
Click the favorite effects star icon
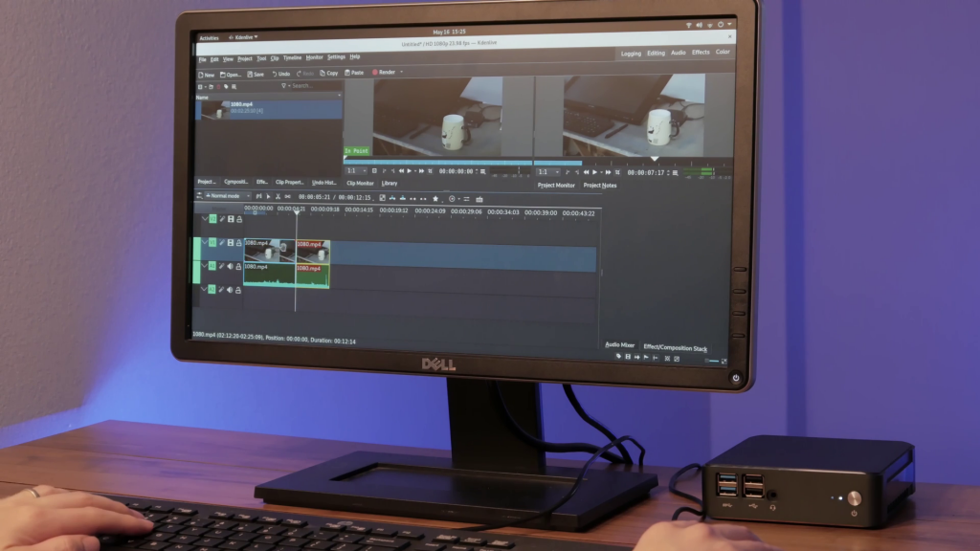click(x=436, y=198)
